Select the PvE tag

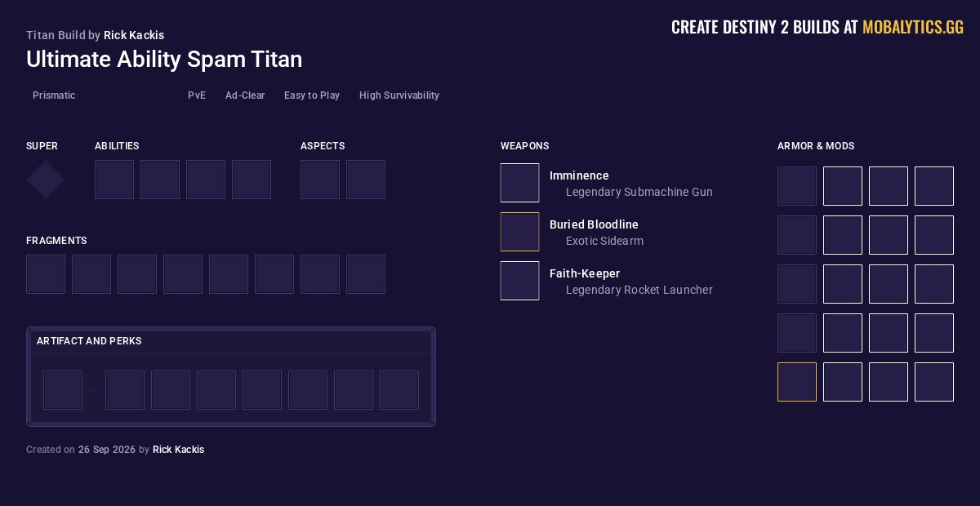coord(197,95)
